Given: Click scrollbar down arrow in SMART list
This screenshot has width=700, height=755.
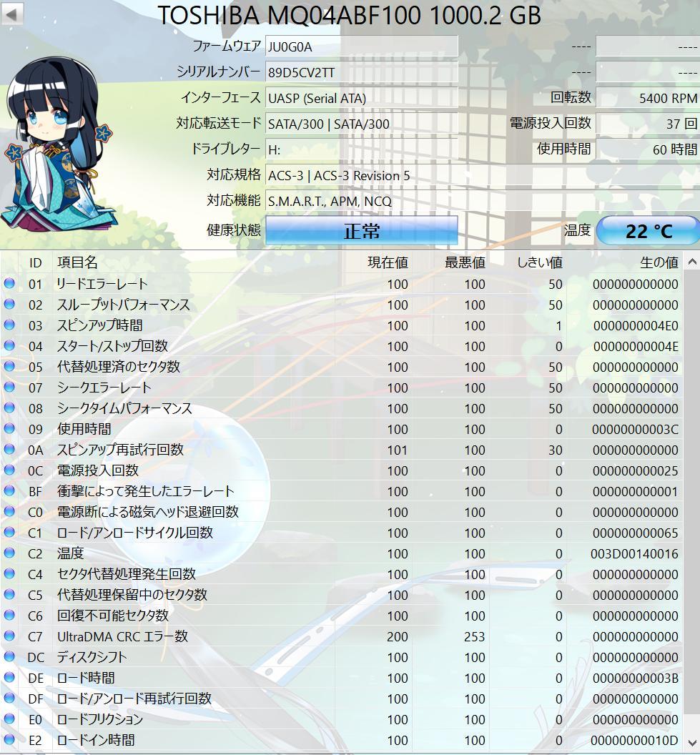Looking at the screenshot, I should pyautogui.click(x=692, y=742).
